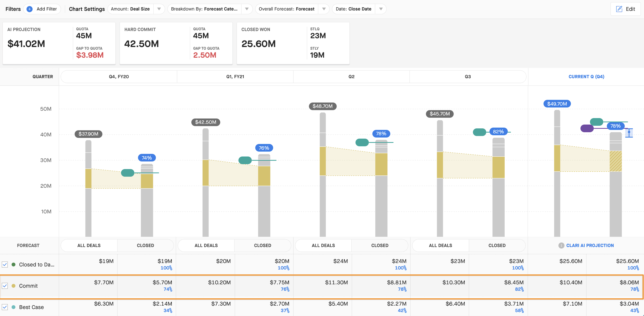Screen dimensions: 644x316
Task: Expand Breakdown By Forecast Category dropdown arrow
Action: (247, 9)
